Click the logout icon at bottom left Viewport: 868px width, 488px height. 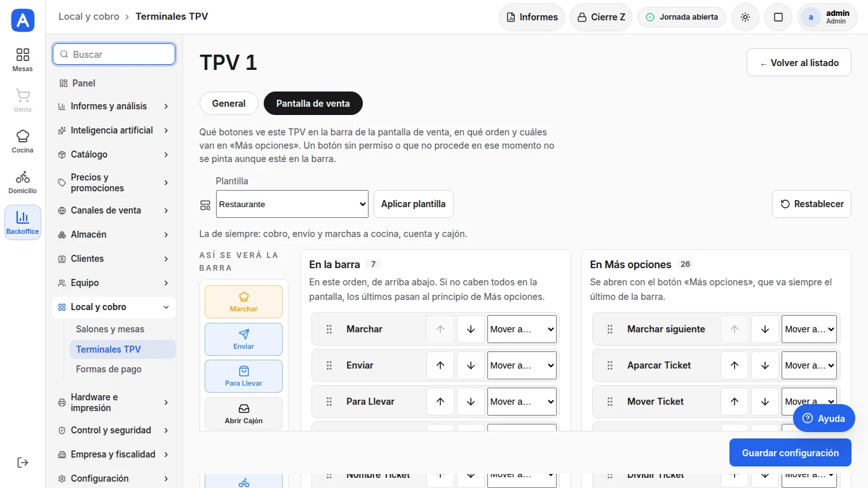coord(22,462)
